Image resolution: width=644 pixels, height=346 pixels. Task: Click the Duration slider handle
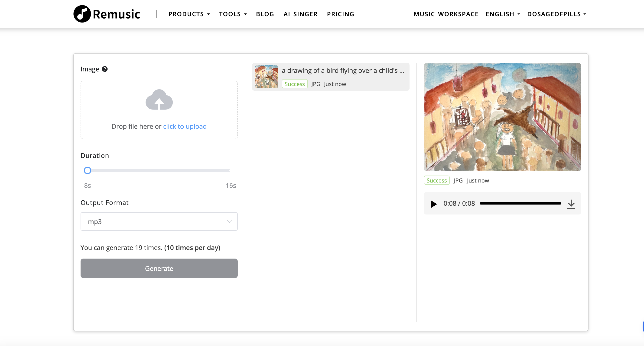pos(88,170)
